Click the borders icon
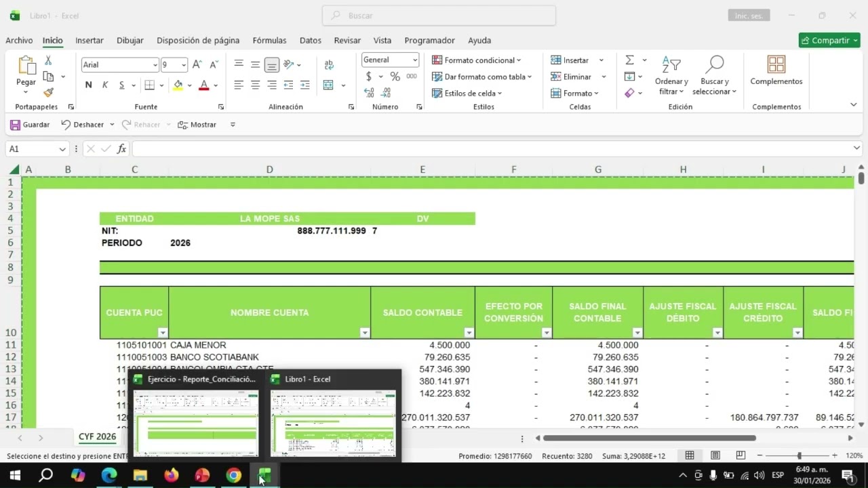The image size is (868, 488). point(150,85)
